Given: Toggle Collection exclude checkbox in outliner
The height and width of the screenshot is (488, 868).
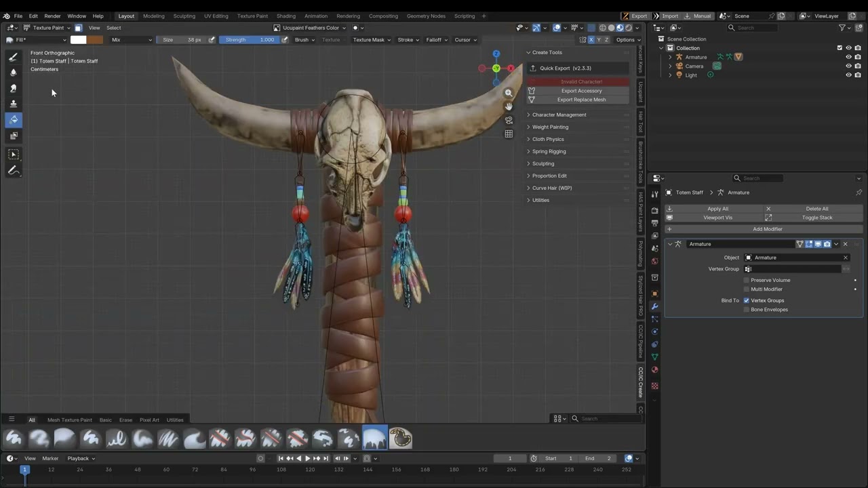Looking at the screenshot, I should (840, 48).
